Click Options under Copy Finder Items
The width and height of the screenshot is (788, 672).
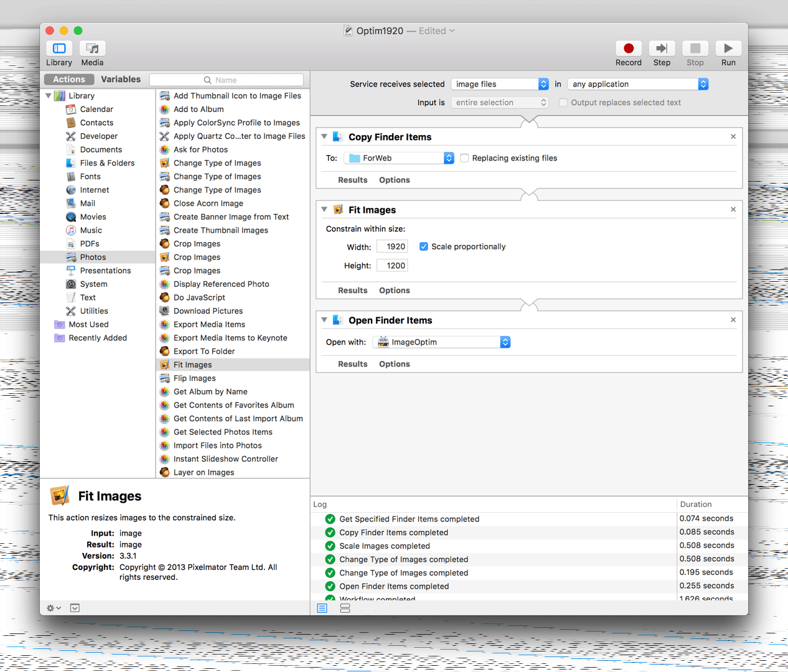pyautogui.click(x=394, y=180)
